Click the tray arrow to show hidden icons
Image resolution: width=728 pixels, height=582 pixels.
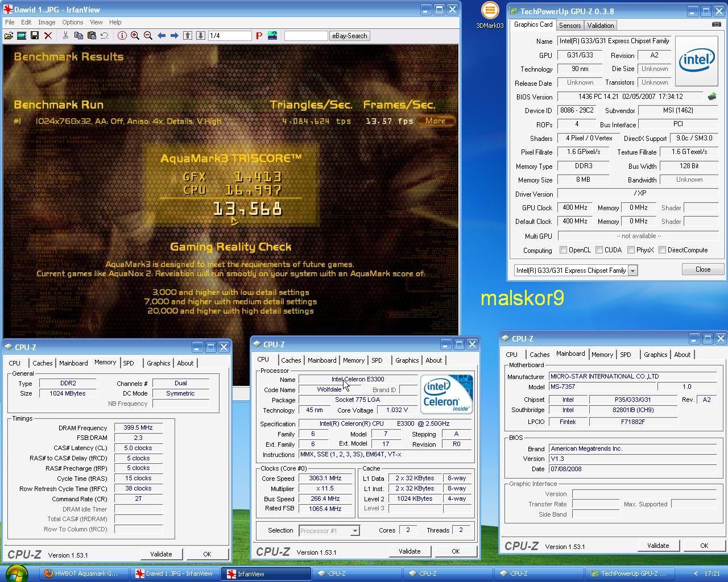696,573
